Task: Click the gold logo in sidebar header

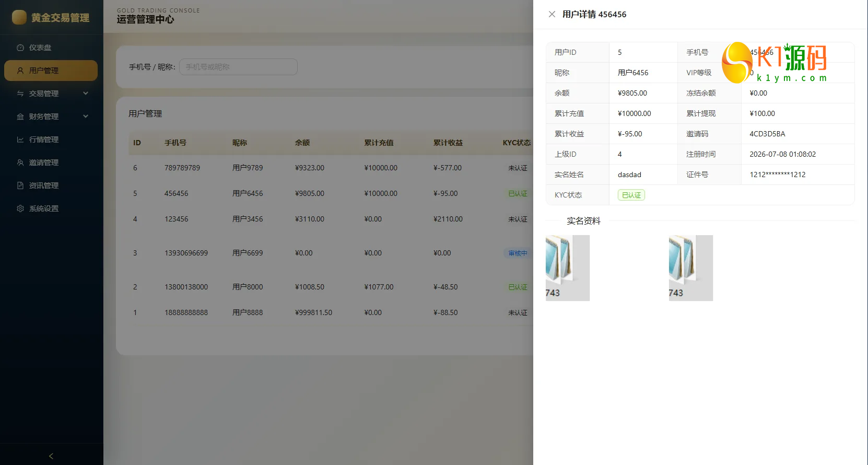Action: coord(19,17)
